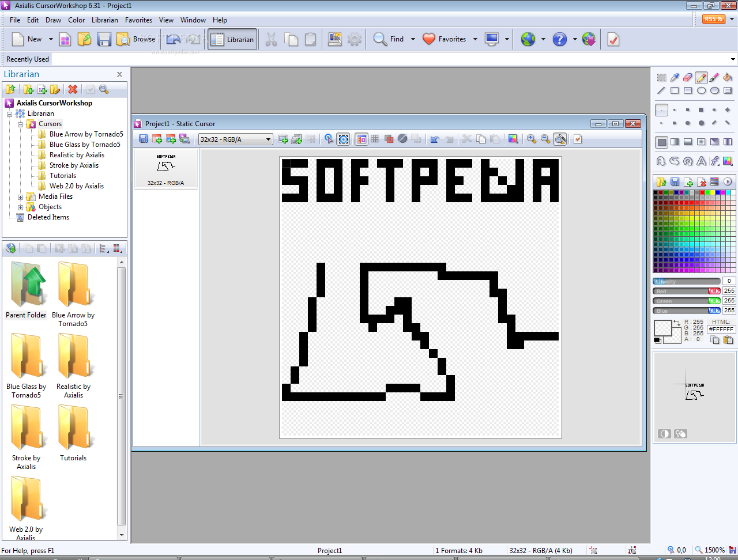Image resolution: width=738 pixels, height=560 pixels.
Task: Save the color palette with floppy icon
Action: [675, 182]
